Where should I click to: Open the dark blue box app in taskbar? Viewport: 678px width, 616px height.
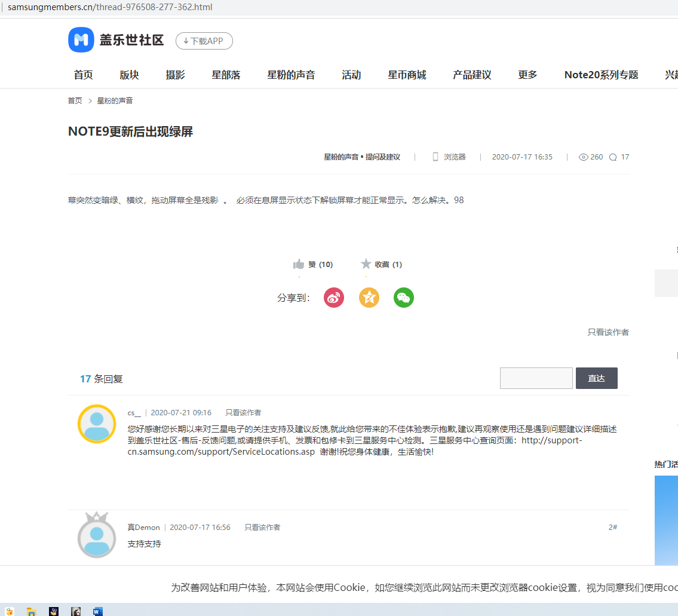coord(54,611)
